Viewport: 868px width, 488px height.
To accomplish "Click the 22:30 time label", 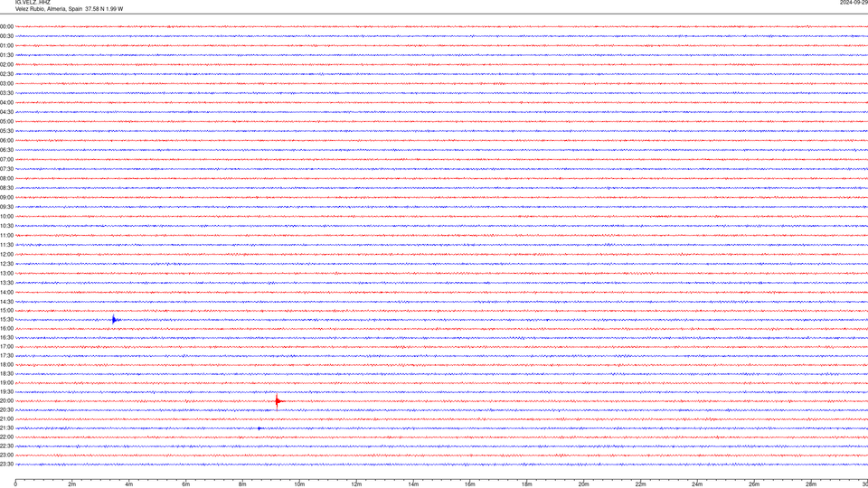I will point(6,446).
